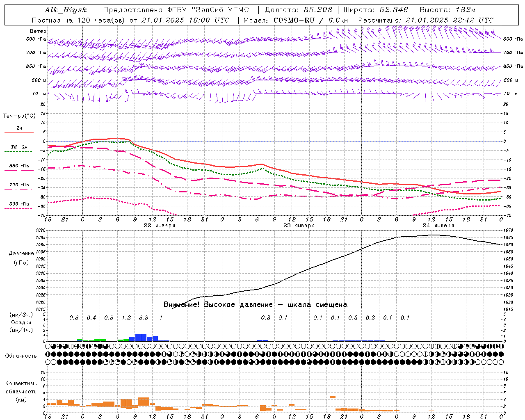
Task: Click the station name Alk_Biysk
Action: 66,10
